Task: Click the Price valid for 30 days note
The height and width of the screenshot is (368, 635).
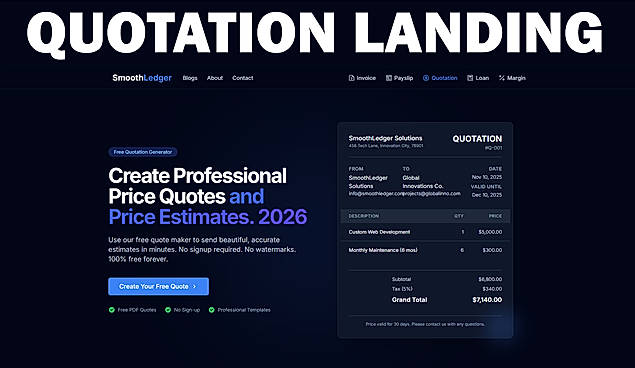Action: 425,324
